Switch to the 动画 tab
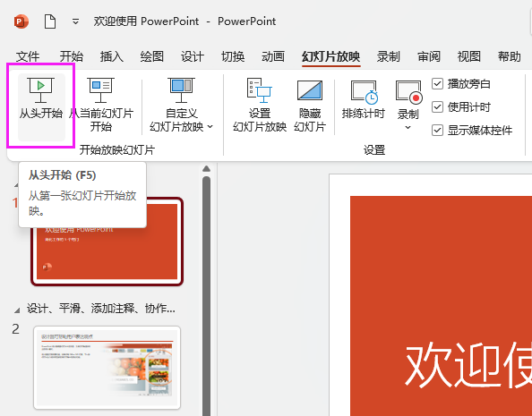The height and width of the screenshot is (416, 532). coord(273,56)
